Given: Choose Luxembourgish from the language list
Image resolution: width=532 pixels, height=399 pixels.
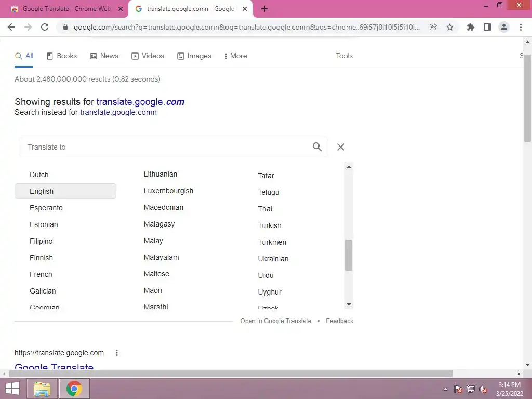Looking at the screenshot, I should 168,191.
